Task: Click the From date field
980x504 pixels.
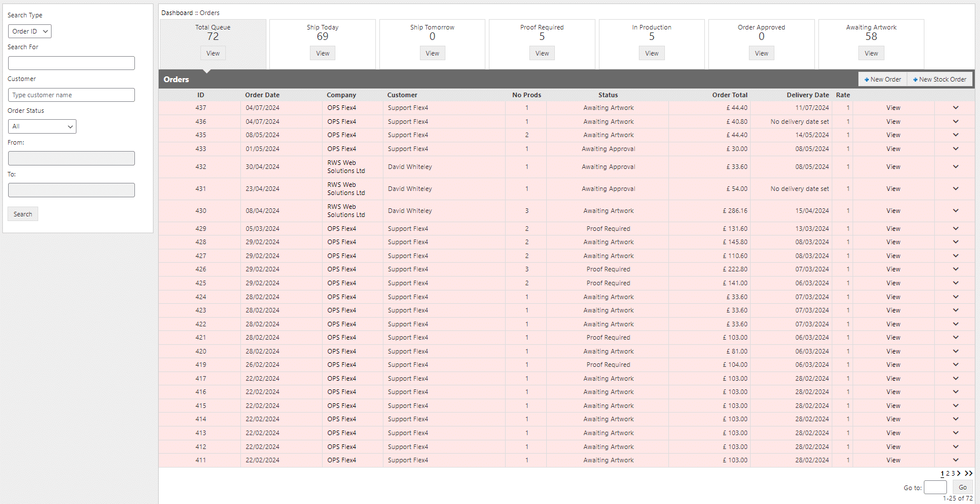Action: click(x=71, y=159)
